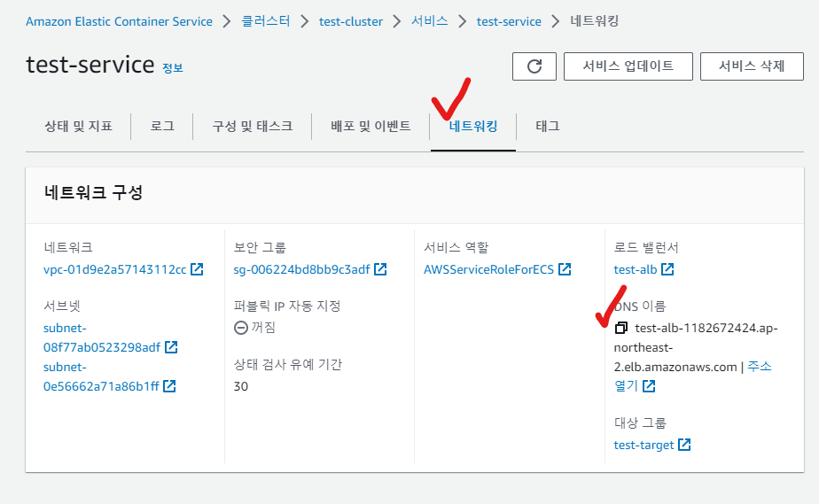This screenshot has width=819, height=504.
Task: Click the 네트워킹 breadcrumb text
Action: tap(595, 21)
